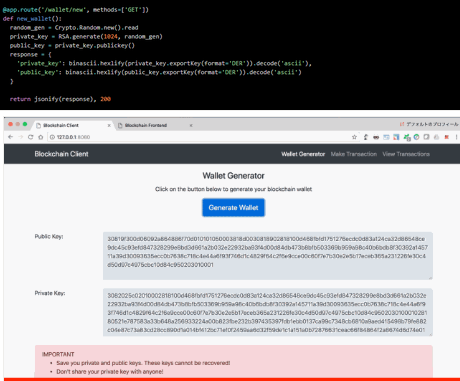Click the 'Private Key:' label
Screen dimensions: 460x381
pos(50,293)
